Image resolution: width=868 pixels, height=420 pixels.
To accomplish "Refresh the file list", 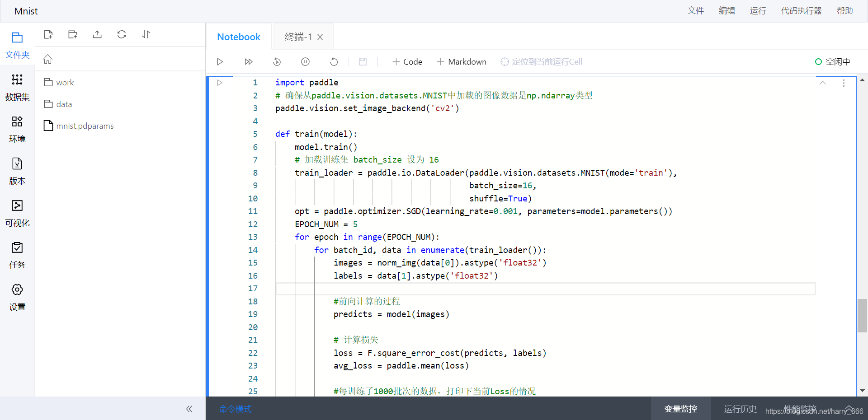I will coord(122,34).
